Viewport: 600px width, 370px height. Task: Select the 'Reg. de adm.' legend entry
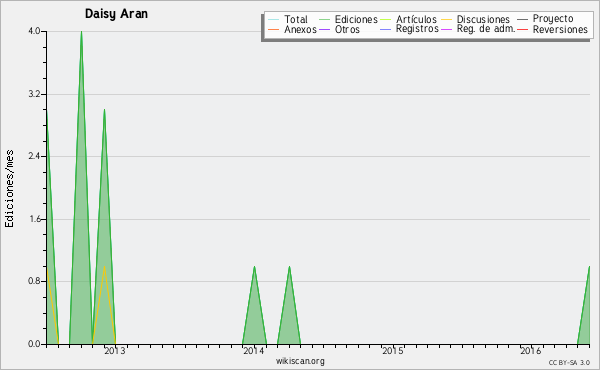point(478,29)
